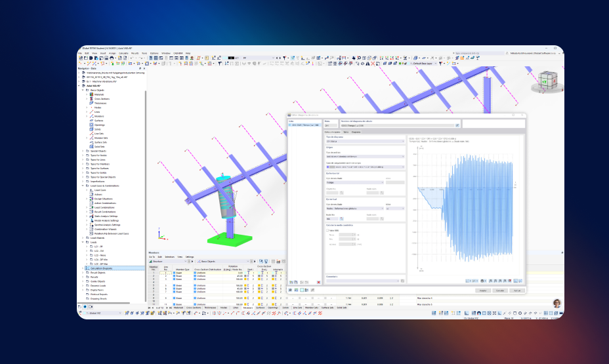Click Navigator Display tab icon at panel bottom
Image resolution: width=609 pixels, height=364 pixels.
click(85, 306)
